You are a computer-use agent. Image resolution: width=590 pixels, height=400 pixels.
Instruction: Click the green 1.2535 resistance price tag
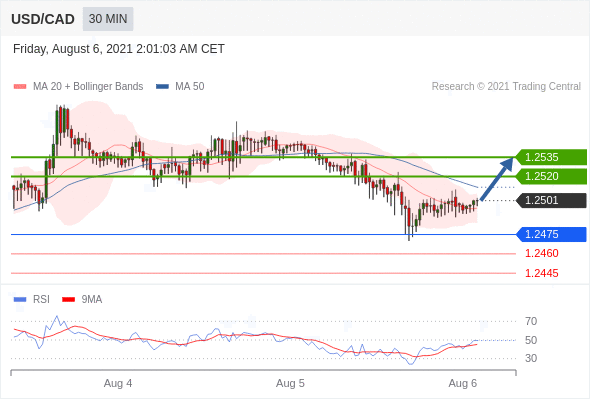click(x=551, y=157)
